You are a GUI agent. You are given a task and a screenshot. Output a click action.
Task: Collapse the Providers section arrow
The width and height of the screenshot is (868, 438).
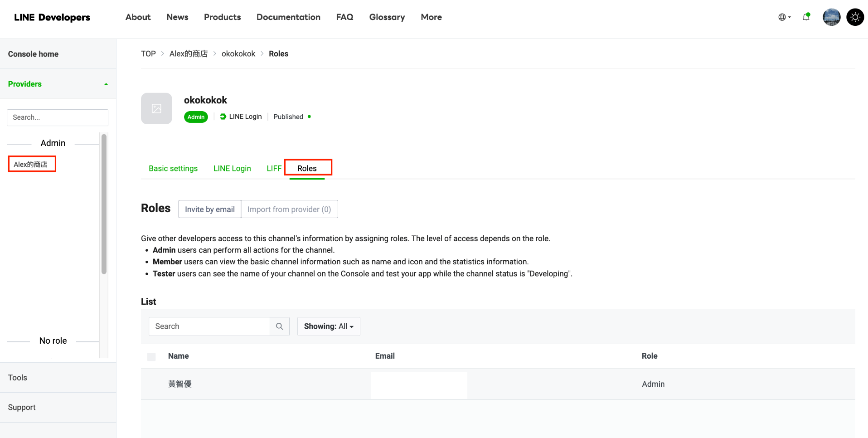pyautogui.click(x=106, y=84)
